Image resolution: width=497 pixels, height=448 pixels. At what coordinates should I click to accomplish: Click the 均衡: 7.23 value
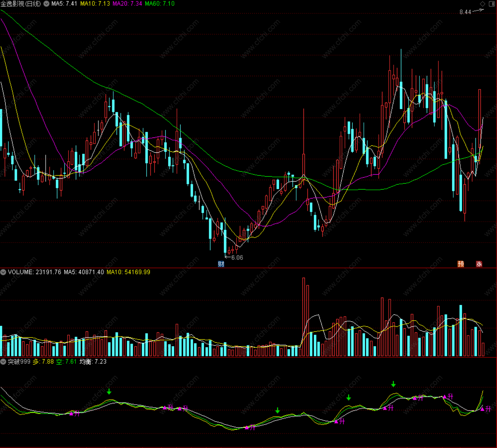click(x=93, y=362)
